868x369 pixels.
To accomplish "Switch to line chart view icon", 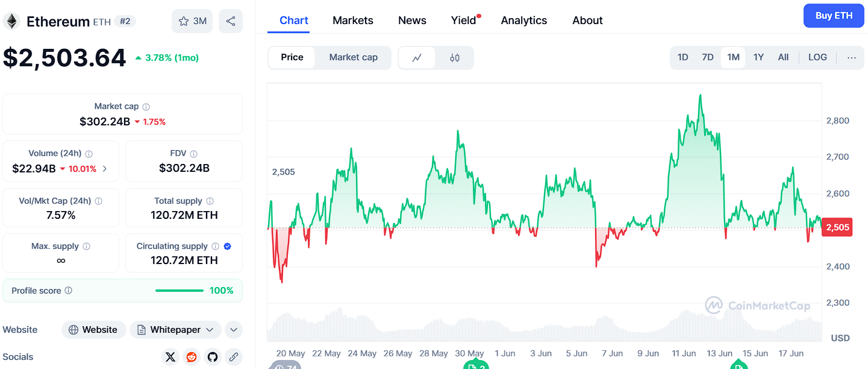I will [x=417, y=58].
